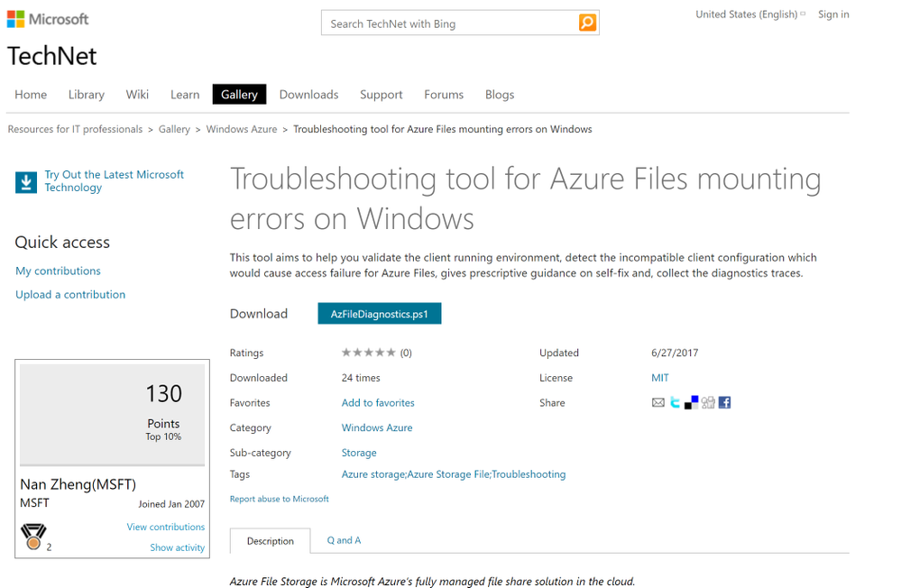The height and width of the screenshot is (588, 901).
Task: Share on Facebook icon
Action: [724, 402]
